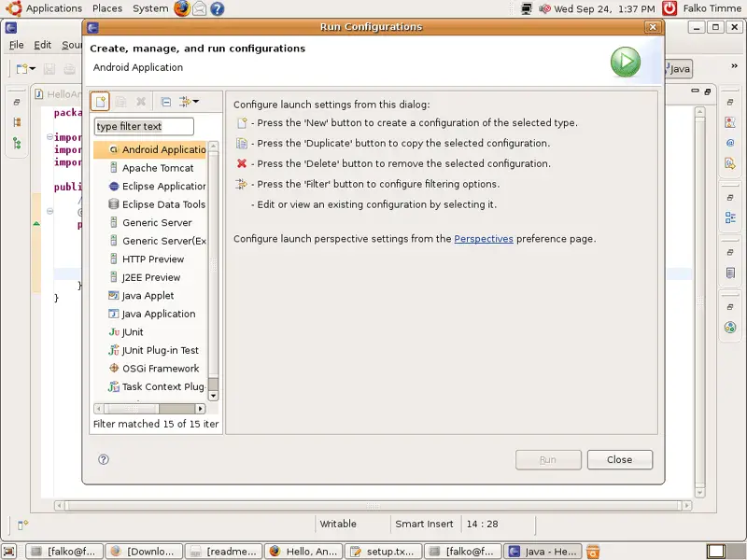
Task: Click the network monitor tray icon
Action: tap(527, 8)
